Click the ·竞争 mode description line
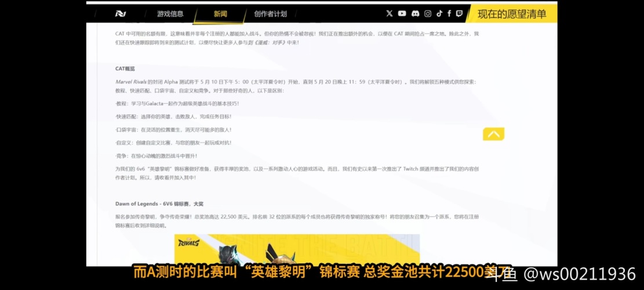Screen dimensions: 644x290 (157, 156)
